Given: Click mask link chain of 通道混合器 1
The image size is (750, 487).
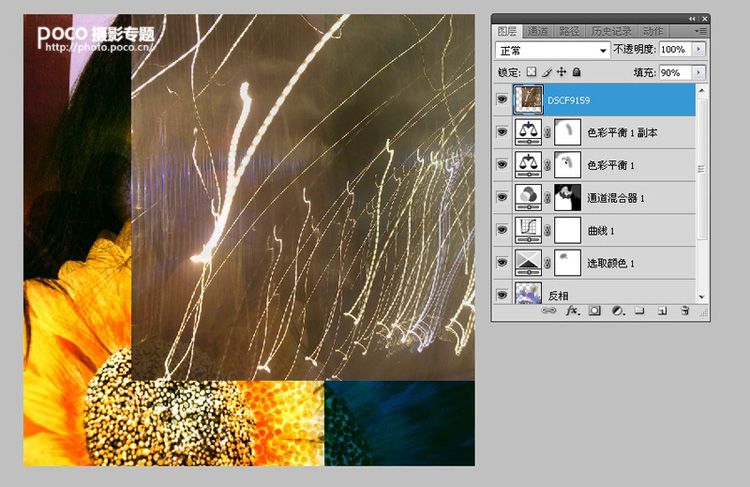Looking at the screenshot, I should pyautogui.click(x=548, y=198).
